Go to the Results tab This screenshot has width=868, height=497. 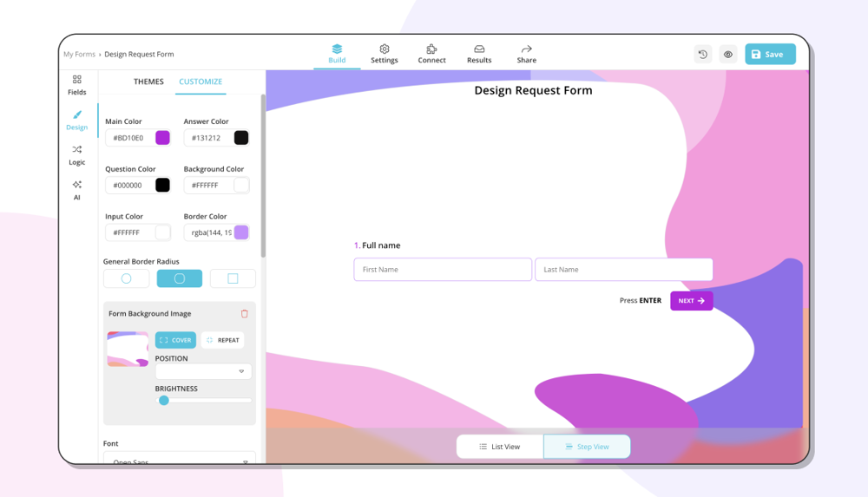pyautogui.click(x=479, y=54)
